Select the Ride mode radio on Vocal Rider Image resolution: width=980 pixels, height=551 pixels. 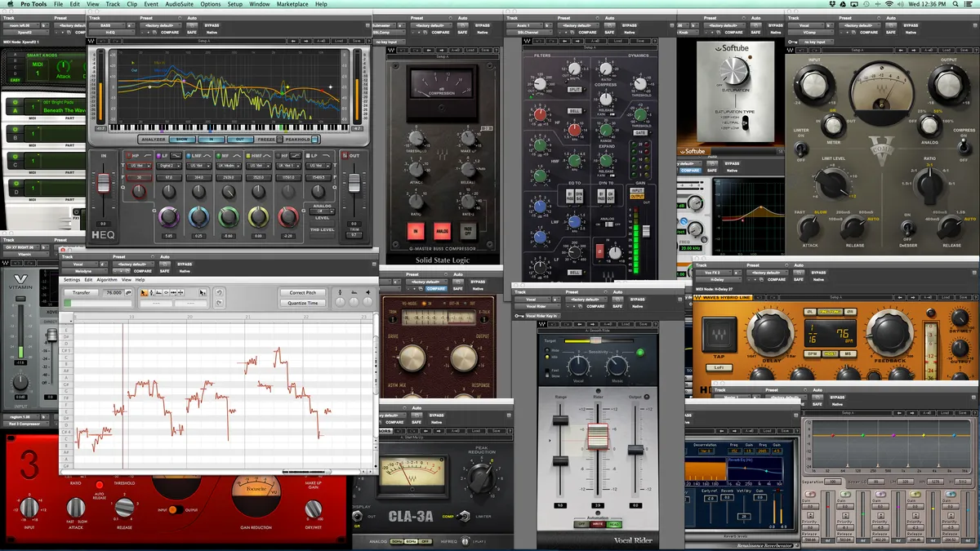click(x=547, y=350)
